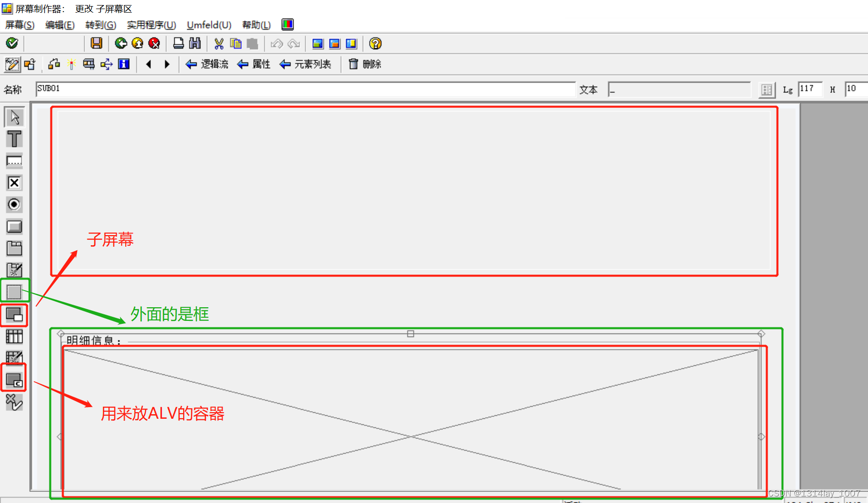This screenshot has height=503, width=868.
Task: Select the Radio button element tool
Action: pyautogui.click(x=14, y=204)
